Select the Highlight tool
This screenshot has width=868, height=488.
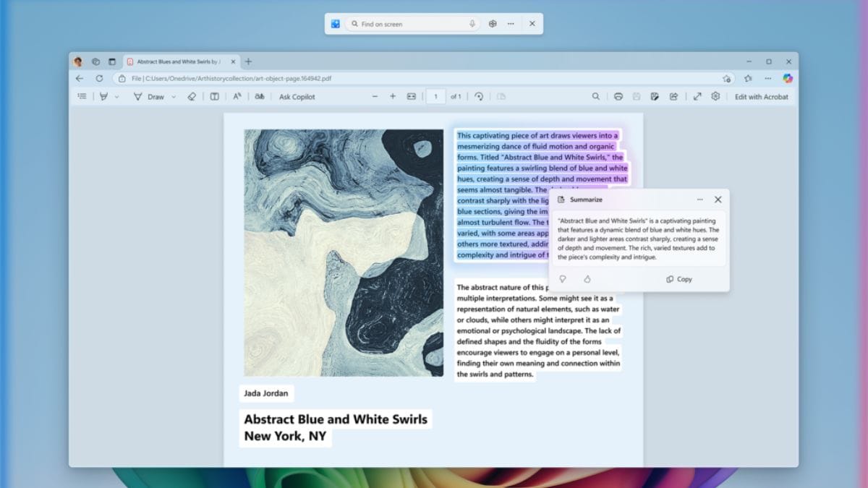(x=104, y=96)
